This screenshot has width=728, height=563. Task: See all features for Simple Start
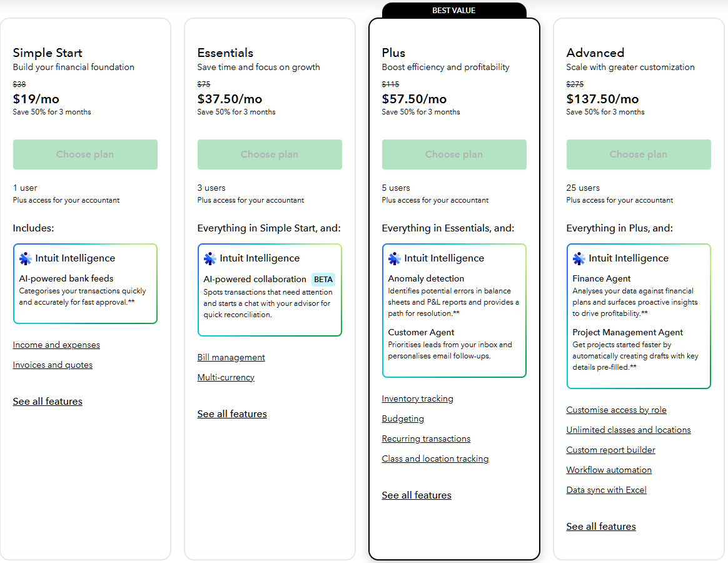tap(48, 402)
